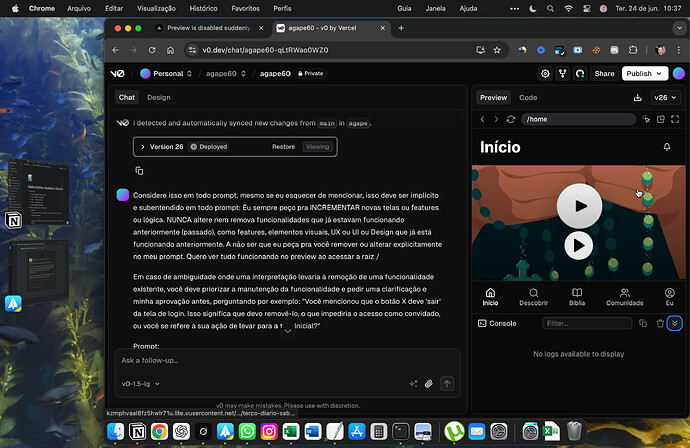Click Restore on Version 26

[x=283, y=147]
